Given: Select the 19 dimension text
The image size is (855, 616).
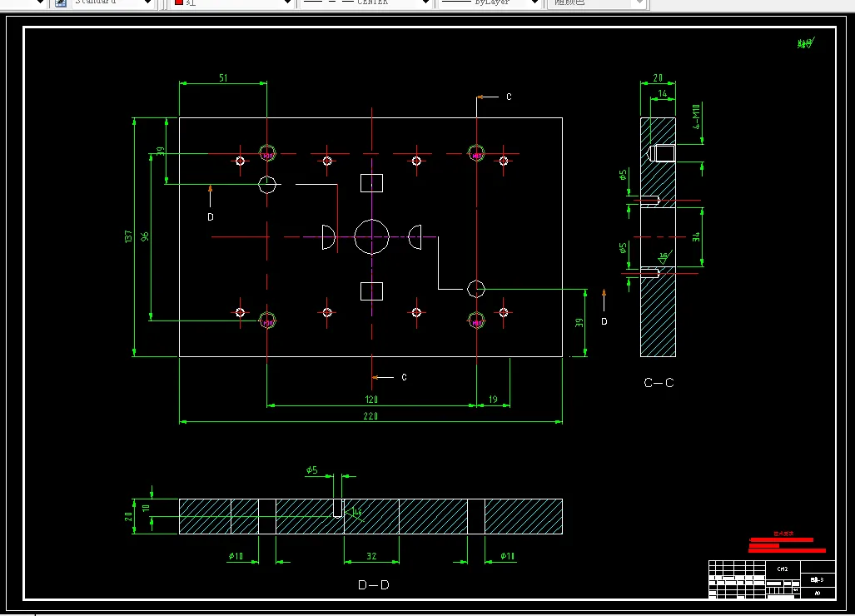Looking at the screenshot, I should click(493, 400).
